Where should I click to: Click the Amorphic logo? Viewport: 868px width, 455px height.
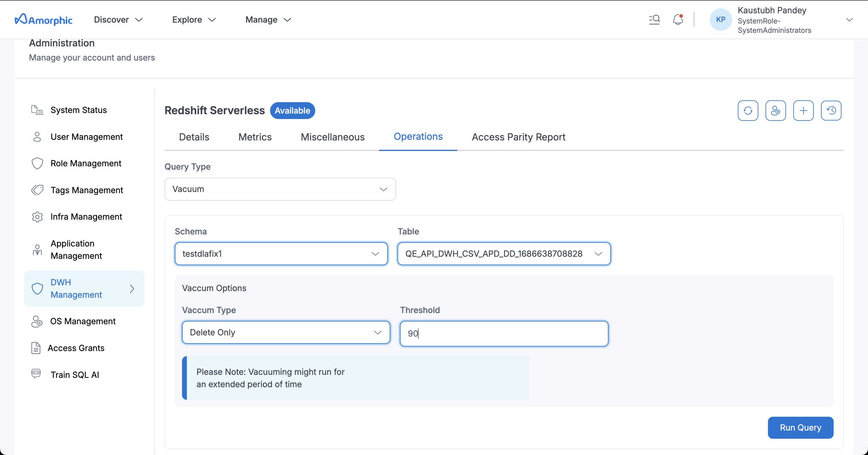pyautogui.click(x=43, y=20)
